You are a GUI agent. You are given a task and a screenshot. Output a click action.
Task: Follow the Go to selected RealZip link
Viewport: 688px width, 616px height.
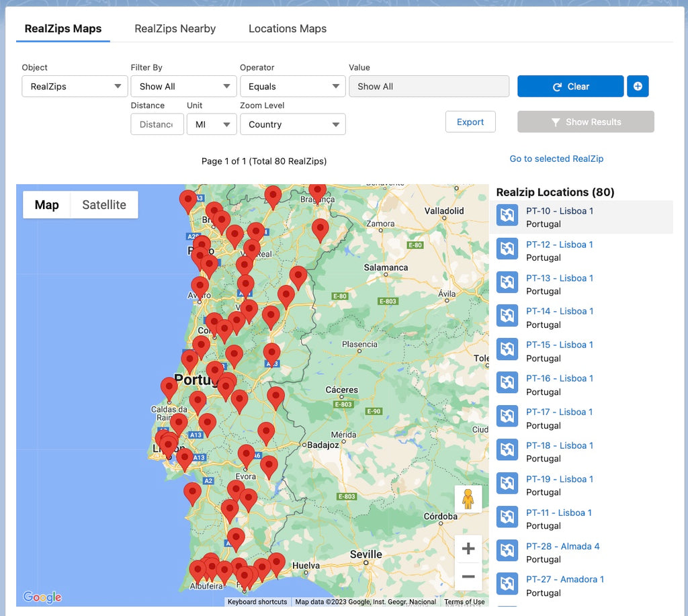click(556, 159)
